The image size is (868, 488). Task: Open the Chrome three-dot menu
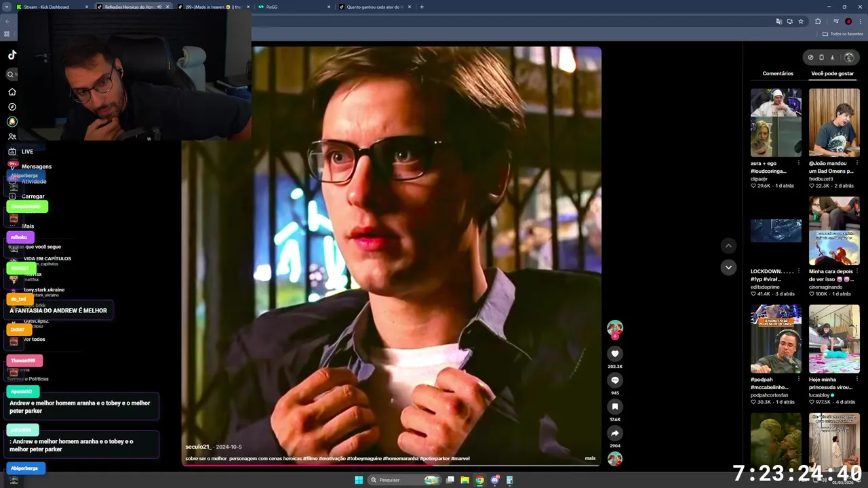point(860,21)
